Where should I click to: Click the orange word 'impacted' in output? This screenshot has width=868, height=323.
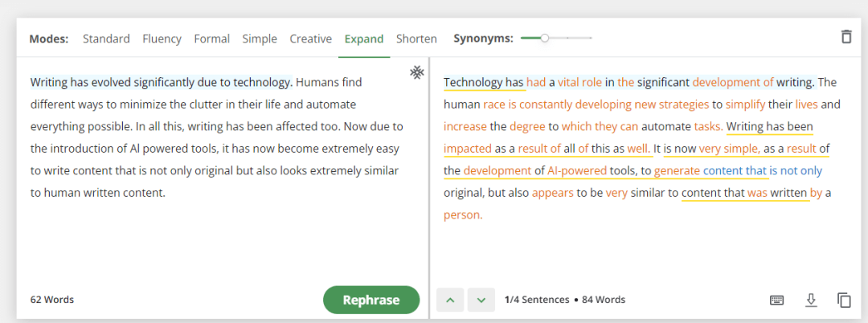468,149
